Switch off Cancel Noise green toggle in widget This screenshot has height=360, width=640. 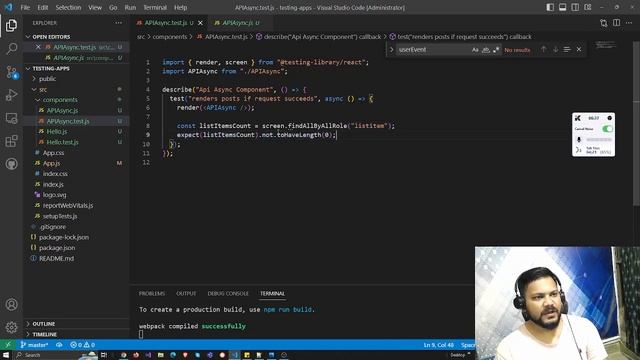pos(607,129)
